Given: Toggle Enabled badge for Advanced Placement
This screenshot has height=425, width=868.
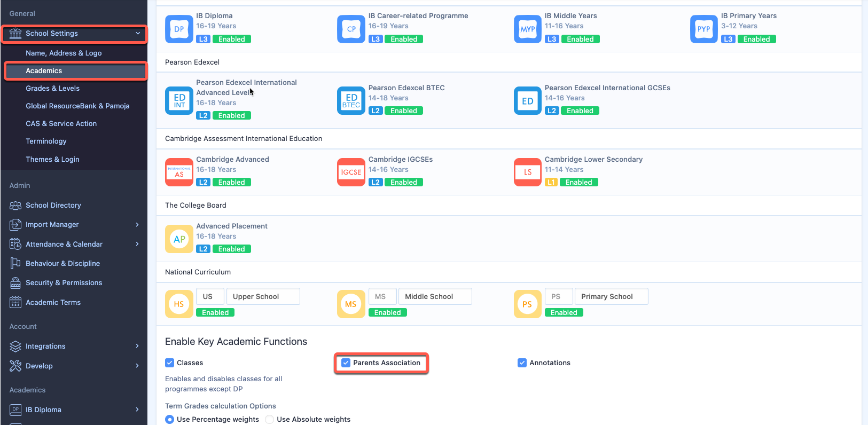Looking at the screenshot, I should pyautogui.click(x=231, y=249).
